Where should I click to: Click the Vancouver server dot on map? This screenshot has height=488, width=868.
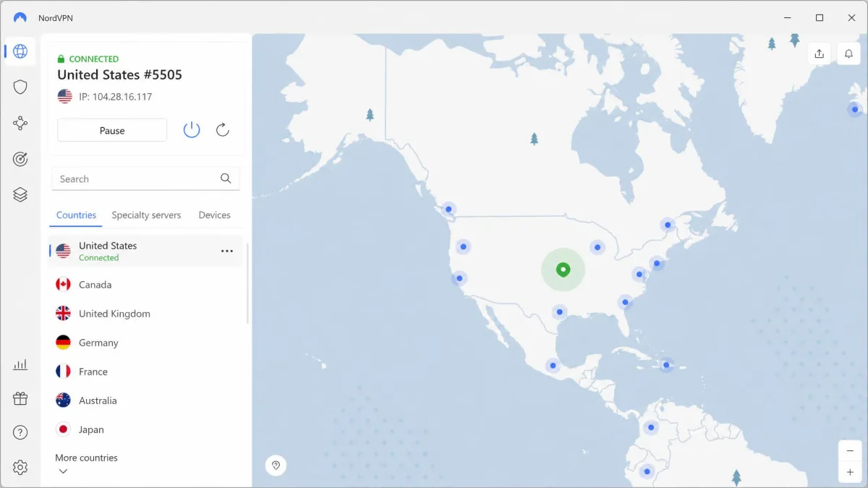point(448,210)
